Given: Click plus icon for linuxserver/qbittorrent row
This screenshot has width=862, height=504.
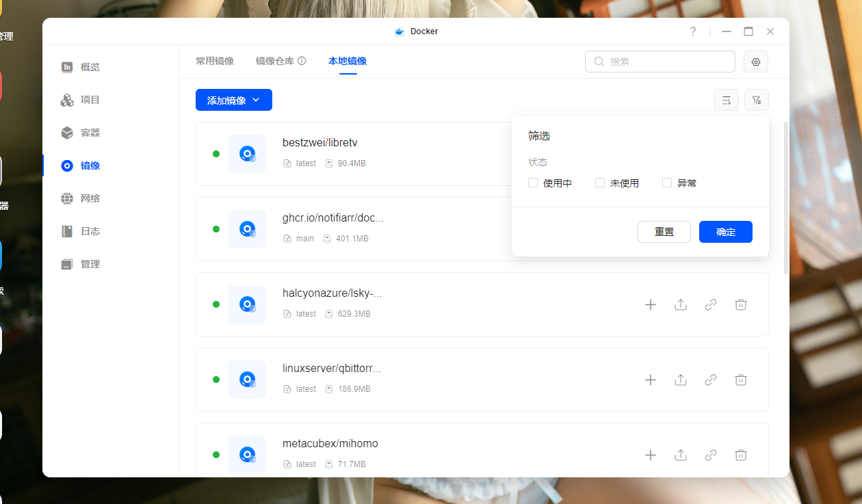Looking at the screenshot, I should pyautogui.click(x=651, y=380).
